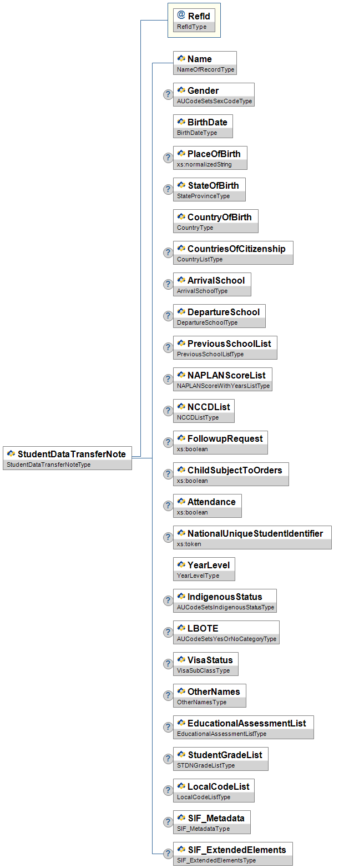The image size is (344, 868).
Task: Click the question mark icon beside NAPLANScoreList
Action: (168, 379)
